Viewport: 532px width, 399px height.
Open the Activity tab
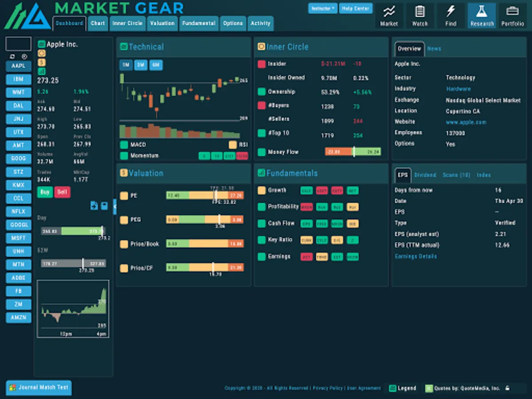(x=261, y=23)
